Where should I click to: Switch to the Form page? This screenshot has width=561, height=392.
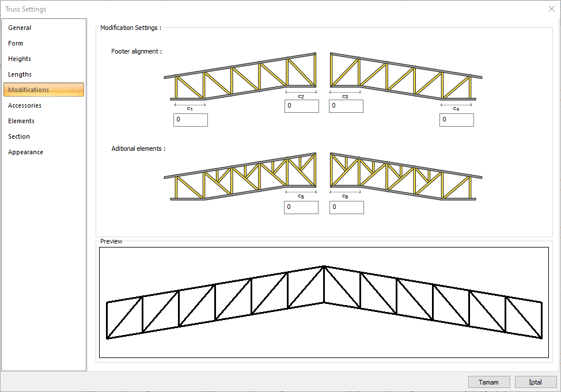[16, 43]
